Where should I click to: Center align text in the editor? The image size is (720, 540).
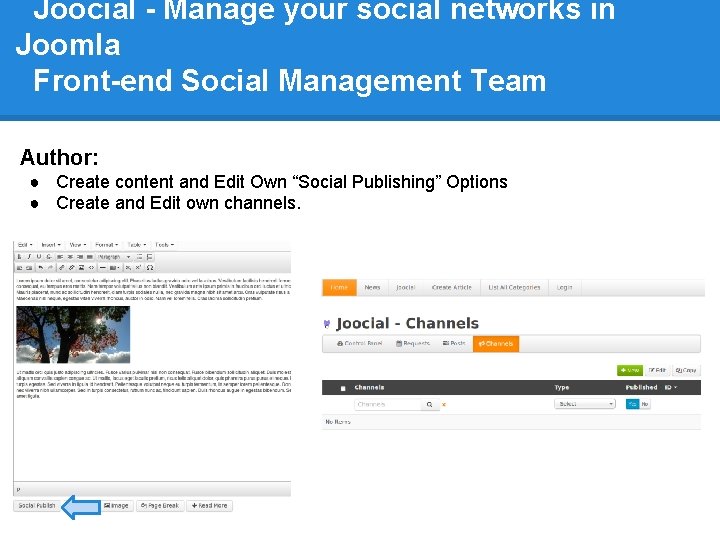click(x=70, y=257)
